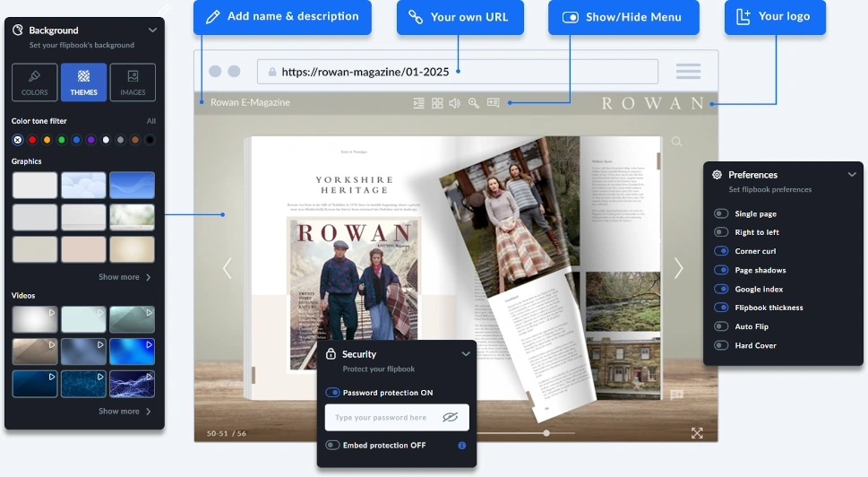The width and height of the screenshot is (868, 477).
Task: Turn off Password protection
Action: point(332,393)
